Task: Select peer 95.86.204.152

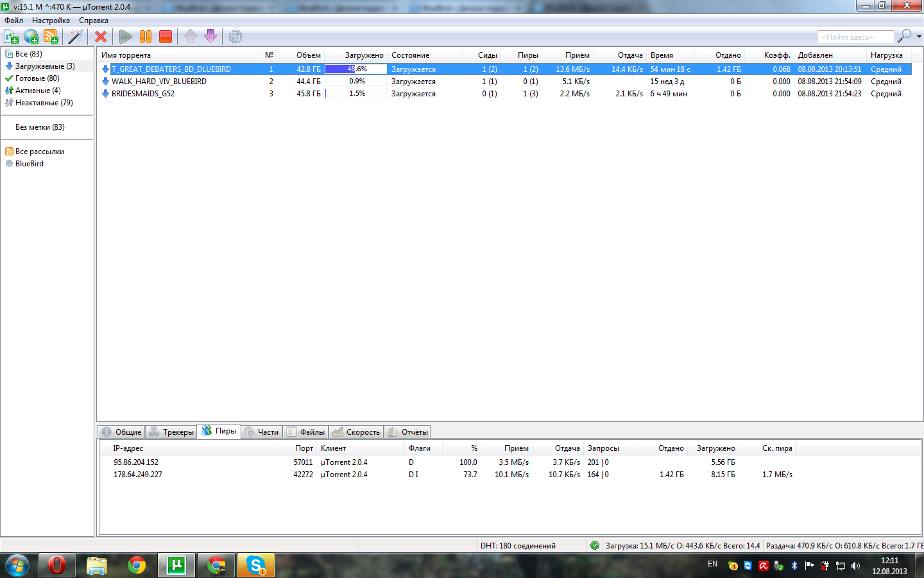Action: 136,462
